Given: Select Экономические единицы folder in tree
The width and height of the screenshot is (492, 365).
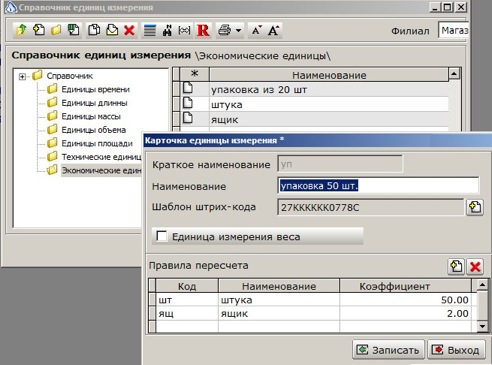Looking at the screenshot, I should click(x=101, y=171).
